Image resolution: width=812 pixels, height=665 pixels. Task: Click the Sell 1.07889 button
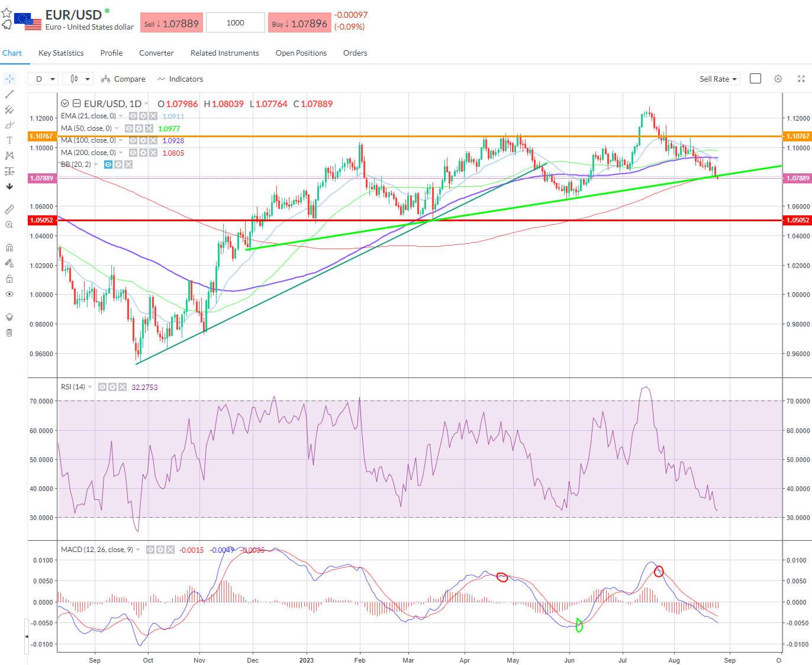pyautogui.click(x=172, y=22)
